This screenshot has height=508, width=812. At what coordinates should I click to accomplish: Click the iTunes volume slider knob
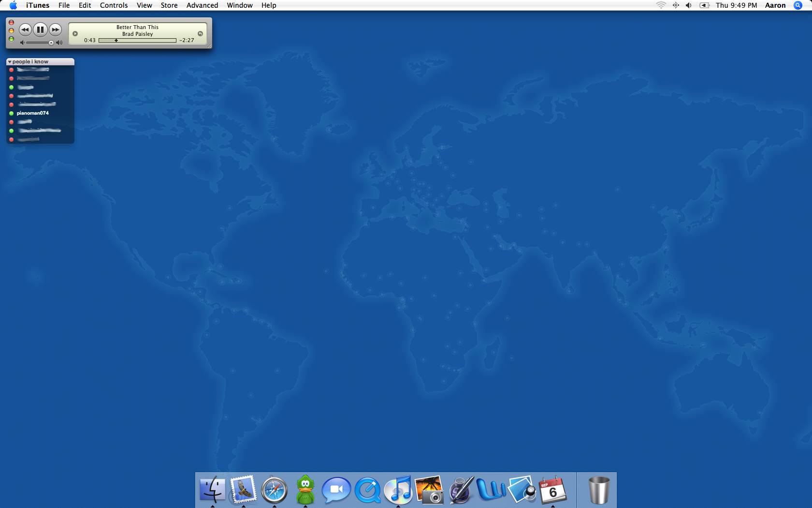(51, 43)
